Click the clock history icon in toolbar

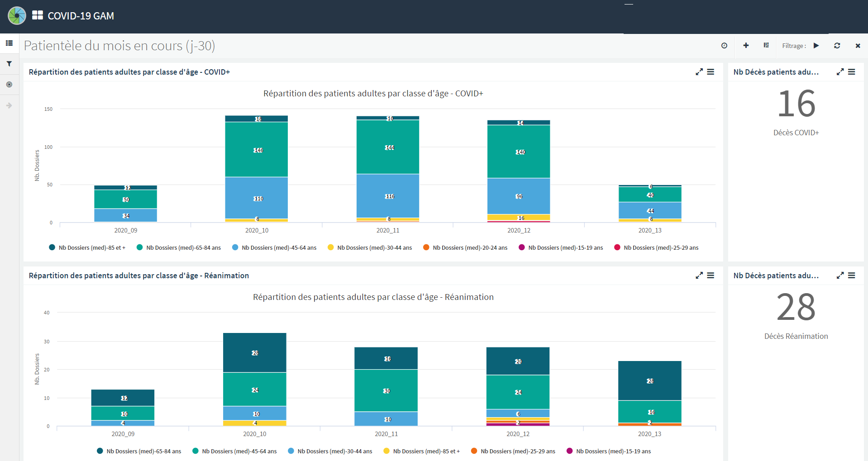click(x=724, y=46)
